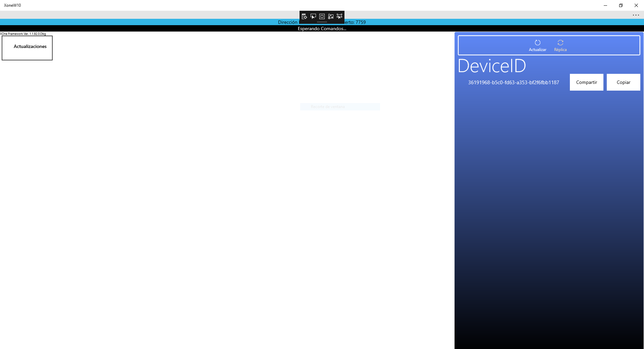Toggle display layout adorners icon
Image resolution: width=644 pixels, height=349 pixels.
(x=322, y=16)
